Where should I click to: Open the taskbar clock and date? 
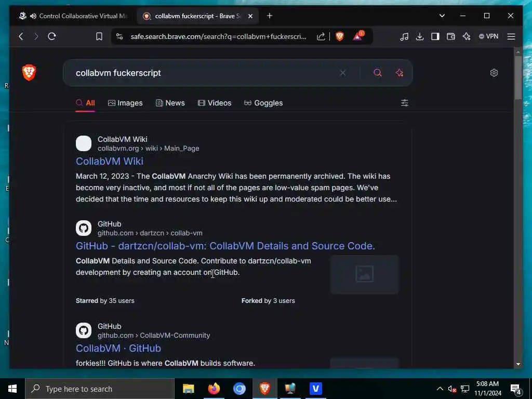[x=487, y=389]
